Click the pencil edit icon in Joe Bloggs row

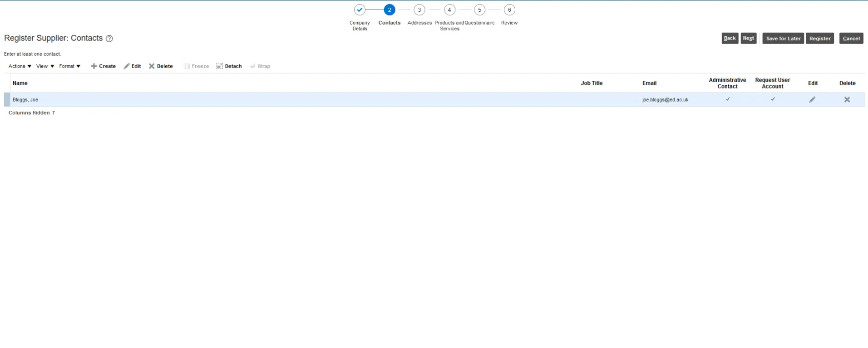click(x=812, y=100)
